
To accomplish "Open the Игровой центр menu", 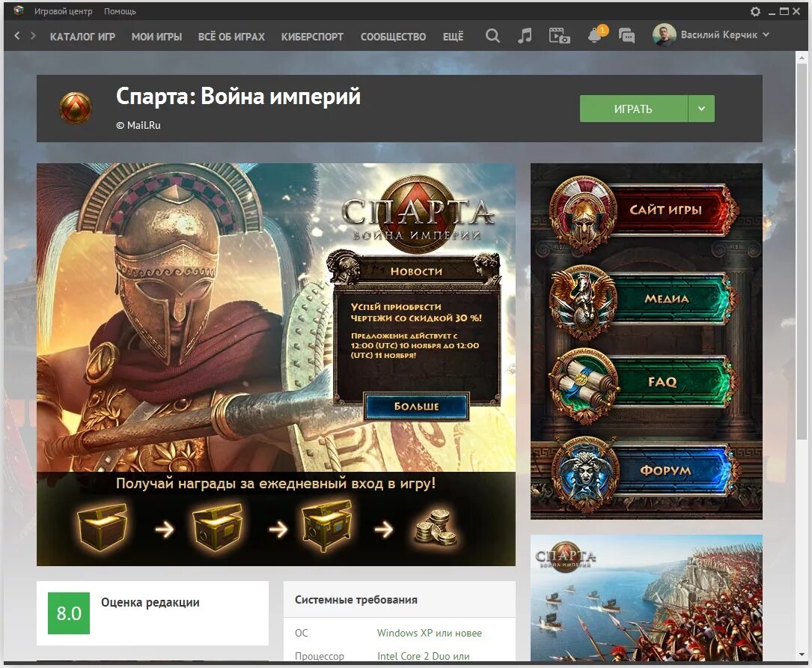I will [63, 11].
